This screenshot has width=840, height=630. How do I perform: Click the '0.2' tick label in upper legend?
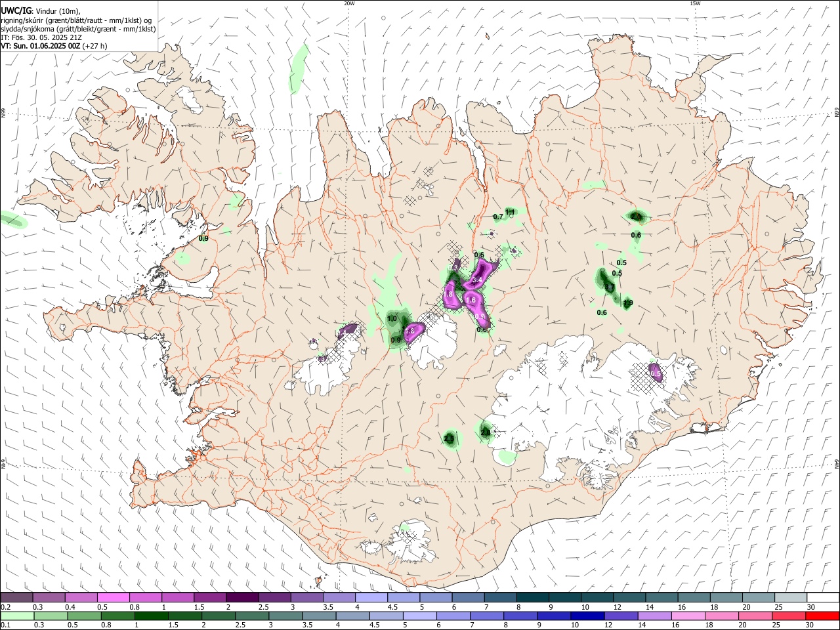tap(5, 607)
